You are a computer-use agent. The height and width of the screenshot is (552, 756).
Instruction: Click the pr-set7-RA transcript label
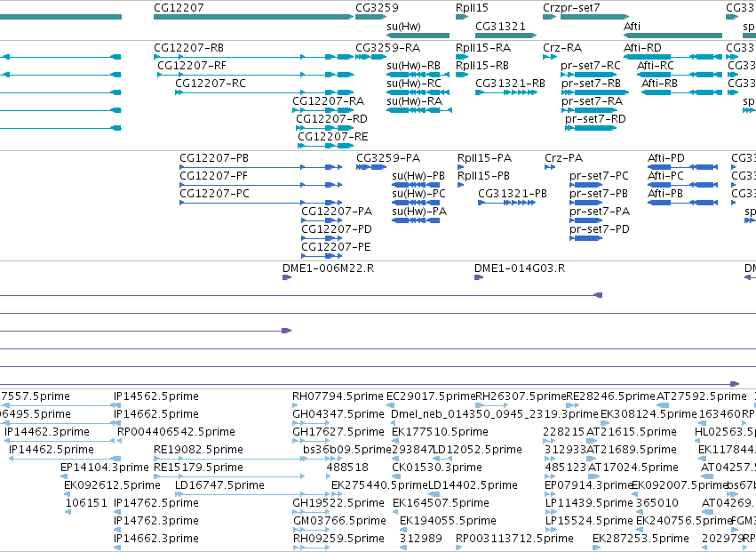pyautogui.click(x=592, y=101)
